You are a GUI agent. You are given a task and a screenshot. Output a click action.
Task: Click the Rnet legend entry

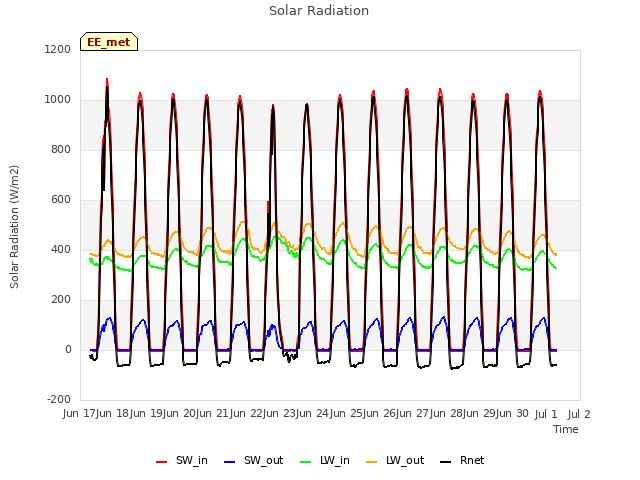click(462, 461)
